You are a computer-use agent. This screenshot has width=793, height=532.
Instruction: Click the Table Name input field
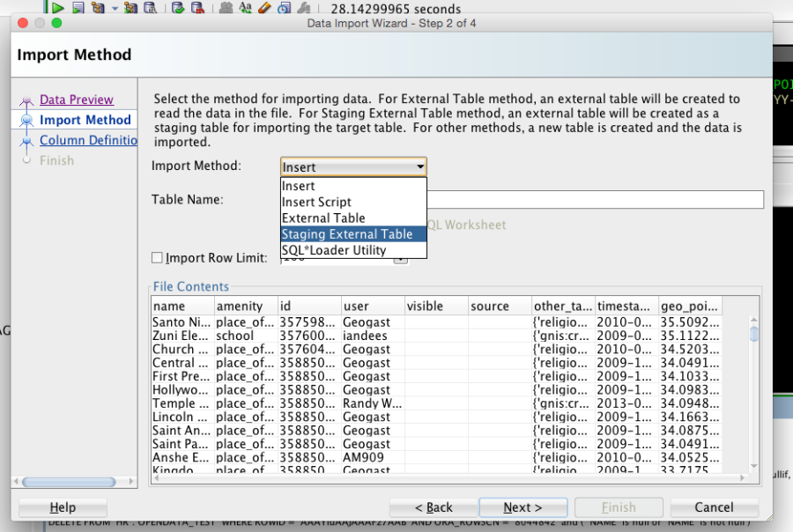pos(596,199)
